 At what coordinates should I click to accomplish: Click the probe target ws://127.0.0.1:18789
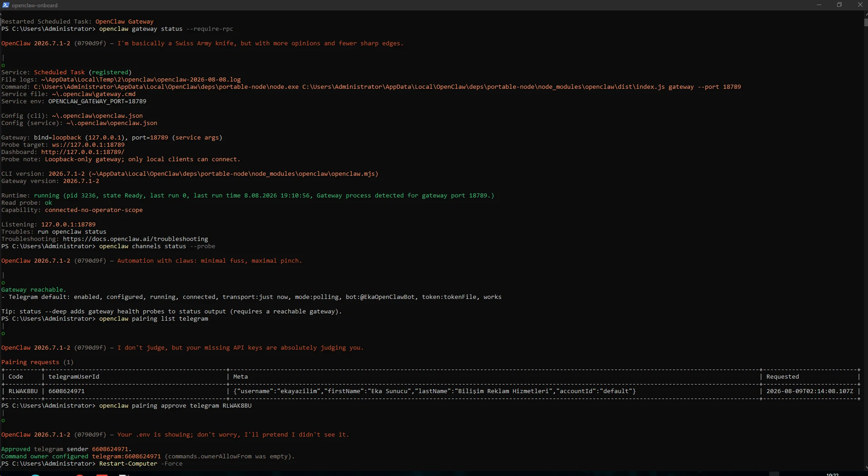[x=88, y=145]
